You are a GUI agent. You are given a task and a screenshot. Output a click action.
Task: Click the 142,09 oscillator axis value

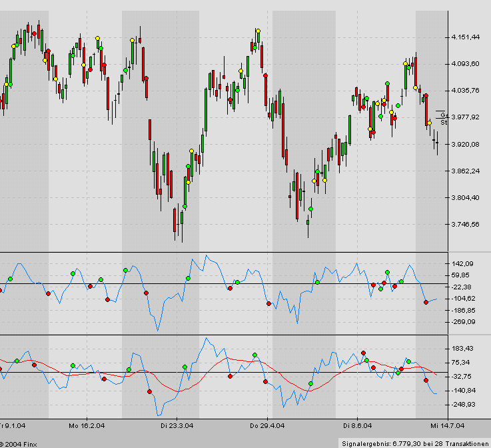coord(464,264)
